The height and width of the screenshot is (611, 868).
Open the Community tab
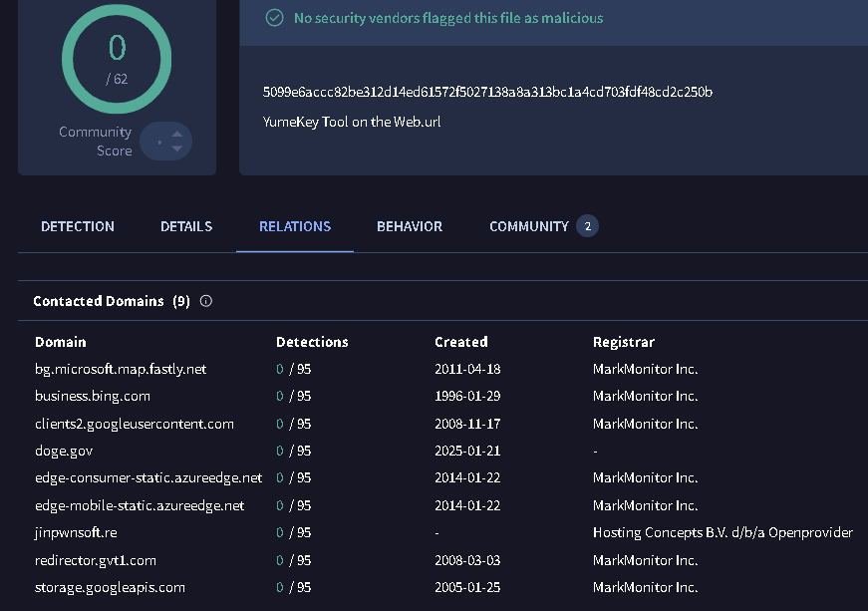(528, 226)
